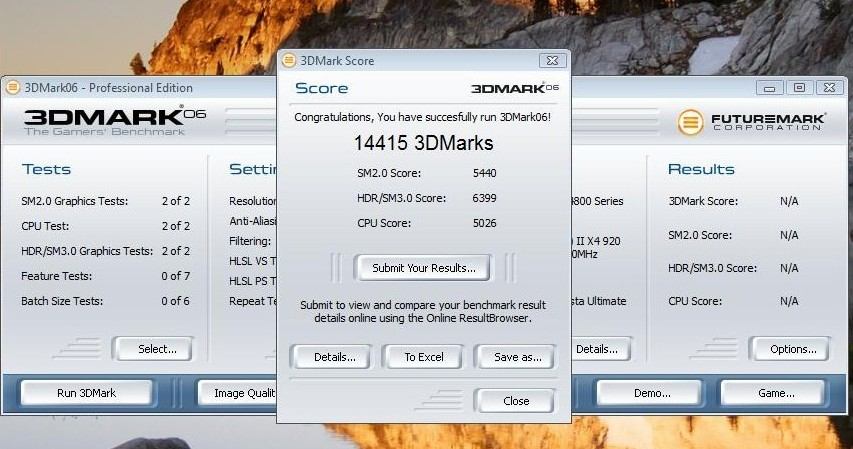Click the SM2.0 Score value 5440
Screen dimensions: 853x449
click(x=484, y=173)
